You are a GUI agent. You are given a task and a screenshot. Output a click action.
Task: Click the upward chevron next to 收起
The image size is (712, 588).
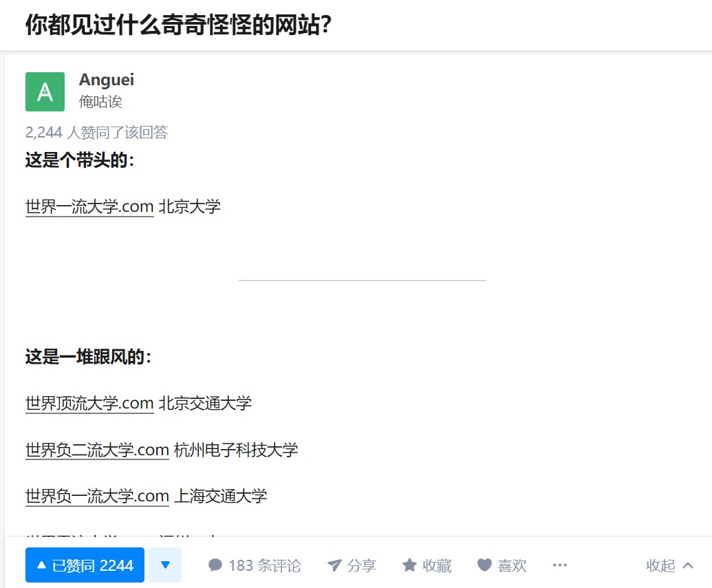(x=688, y=565)
